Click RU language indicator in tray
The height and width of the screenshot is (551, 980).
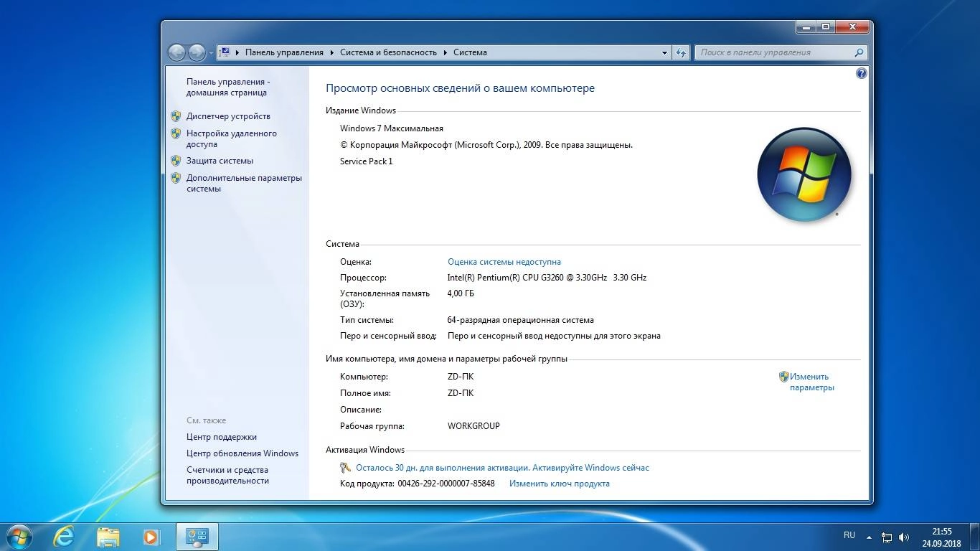pos(849,535)
